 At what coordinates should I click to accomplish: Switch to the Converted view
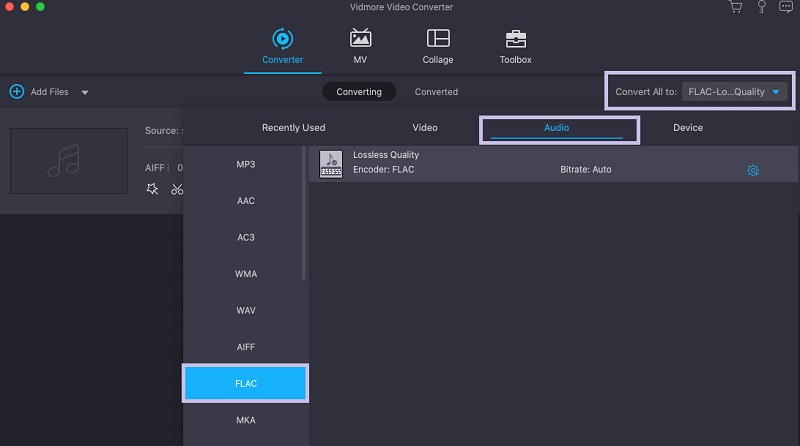pyautogui.click(x=436, y=92)
